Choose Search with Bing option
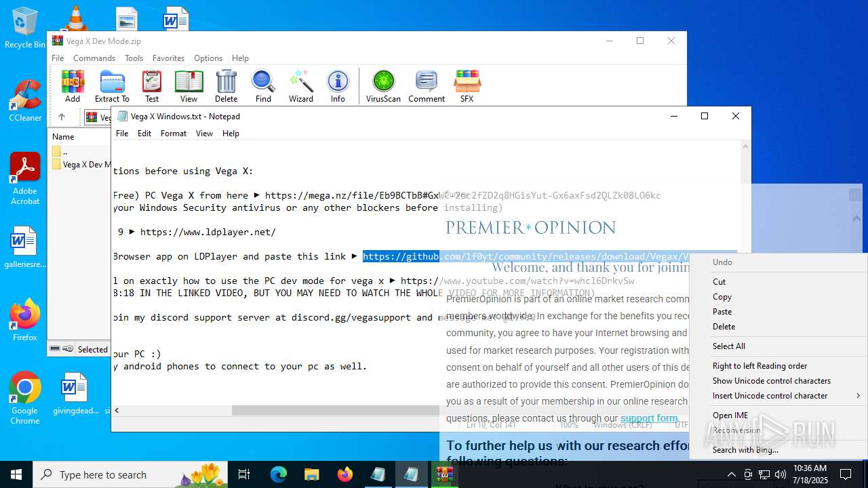This screenshot has height=488, width=868. pyautogui.click(x=778, y=450)
